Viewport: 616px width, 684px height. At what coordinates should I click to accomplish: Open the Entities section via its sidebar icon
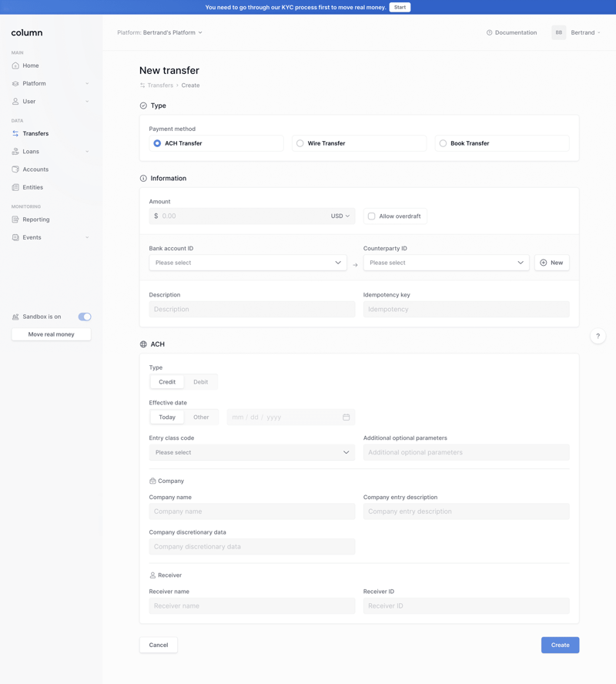(x=15, y=186)
